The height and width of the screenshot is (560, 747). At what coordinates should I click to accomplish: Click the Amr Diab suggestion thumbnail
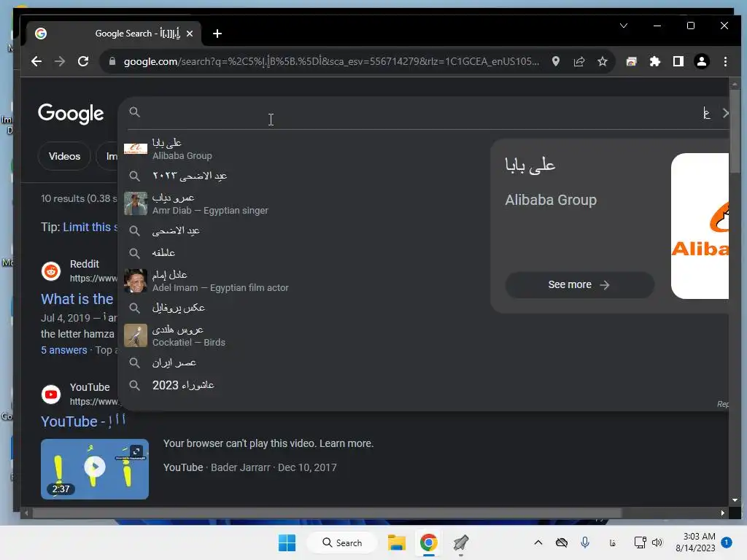(x=136, y=204)
